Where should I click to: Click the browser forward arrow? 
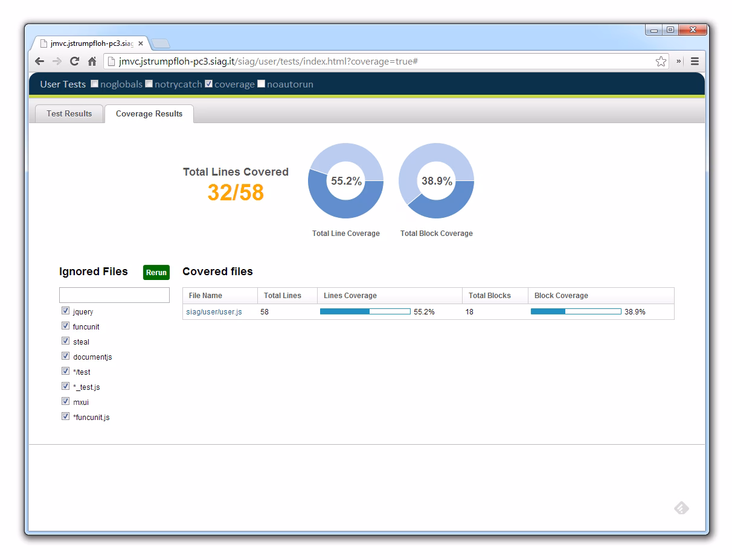point(57,61)
